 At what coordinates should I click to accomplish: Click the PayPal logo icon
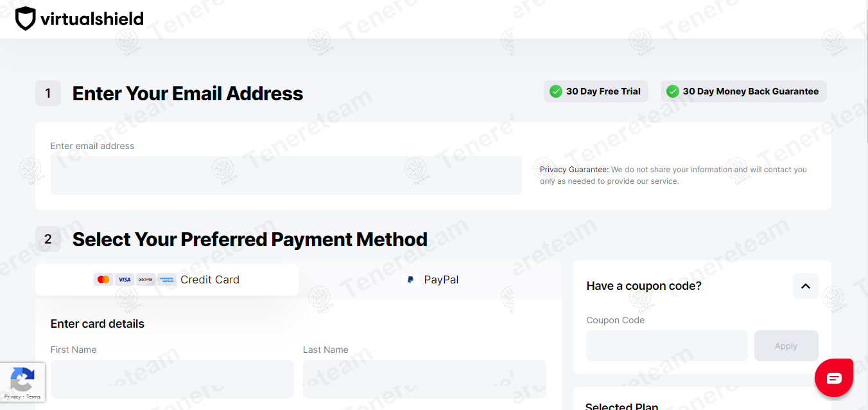coord(410,279)
